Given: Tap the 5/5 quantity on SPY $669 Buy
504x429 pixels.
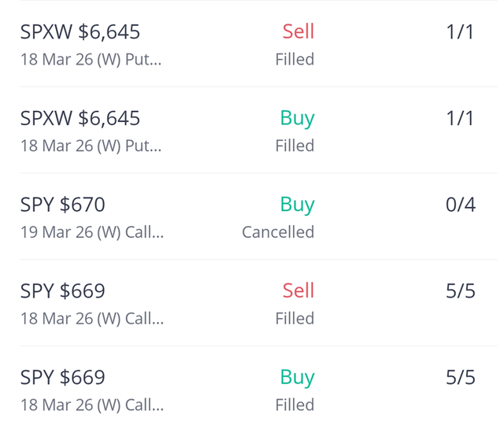Looking at the screenshot, I should pos(460,378).
